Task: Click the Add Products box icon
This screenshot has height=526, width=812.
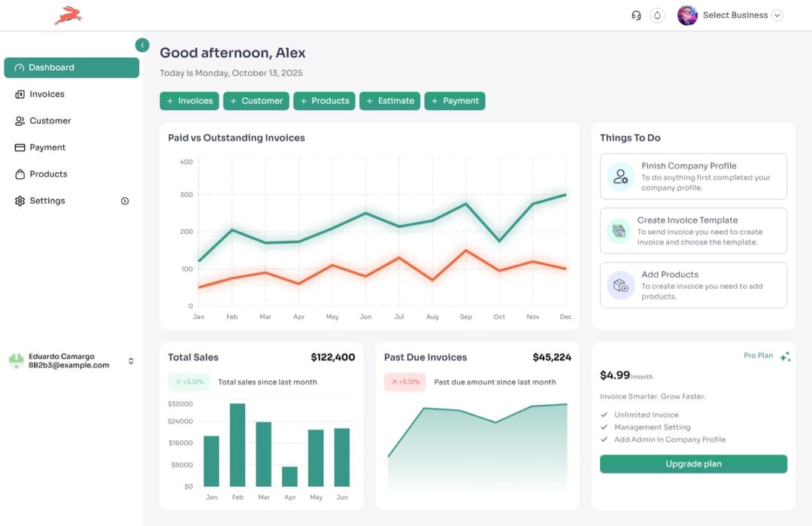Action: pyautogui.click(x=620, y=285)
